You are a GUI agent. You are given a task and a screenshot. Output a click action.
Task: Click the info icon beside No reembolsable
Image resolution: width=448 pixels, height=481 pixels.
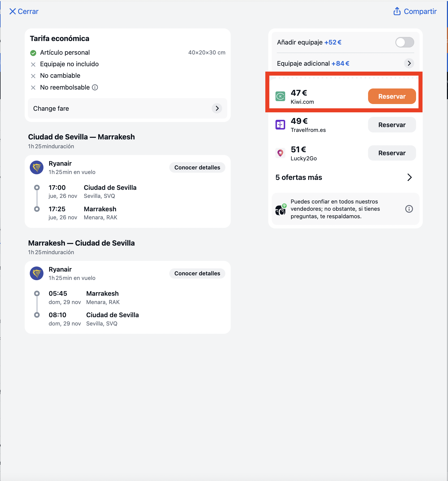click(95, 87)
